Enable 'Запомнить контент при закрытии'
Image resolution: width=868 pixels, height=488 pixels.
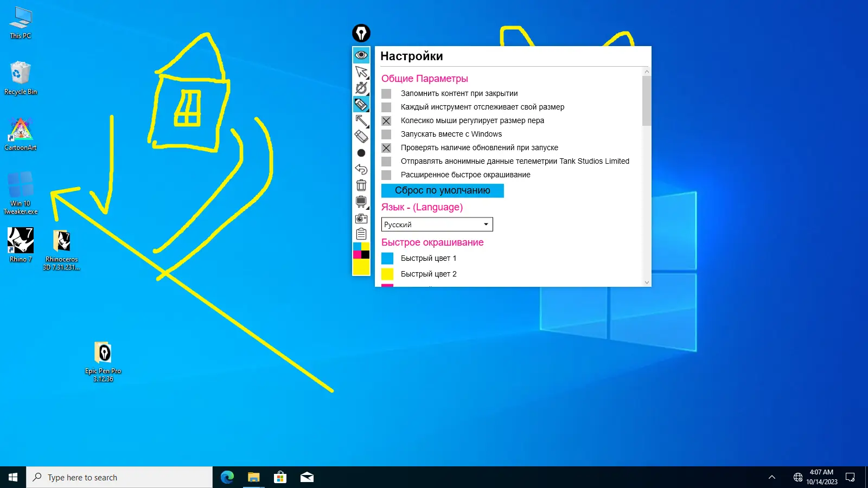(386, 94)
